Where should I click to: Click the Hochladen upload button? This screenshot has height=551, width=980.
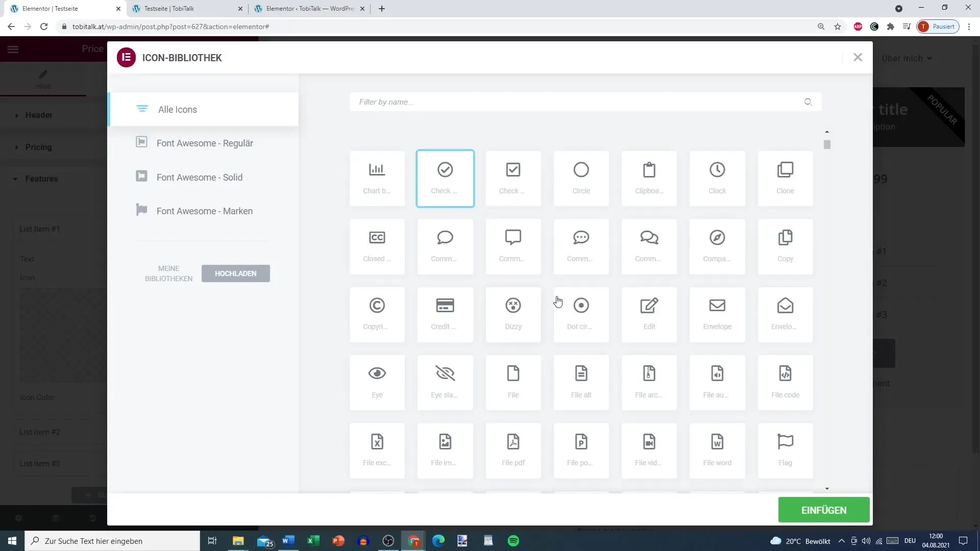click(x=236, y=273)
